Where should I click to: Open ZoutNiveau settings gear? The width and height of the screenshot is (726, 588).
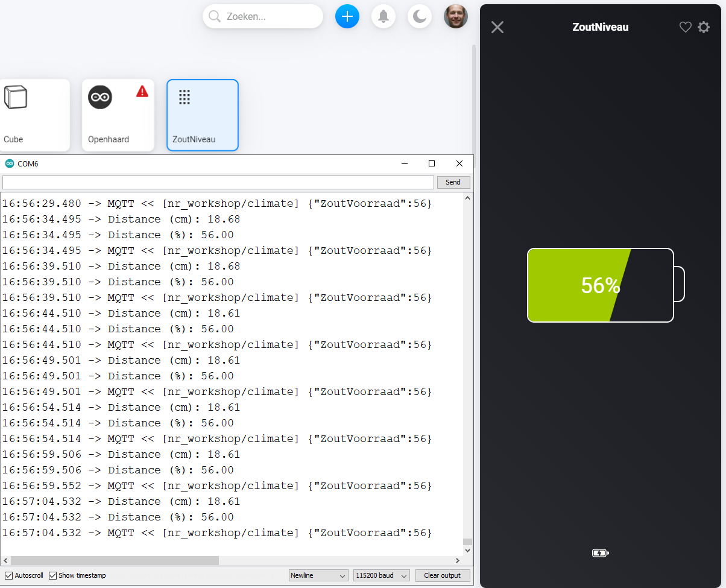pos(704,27)
